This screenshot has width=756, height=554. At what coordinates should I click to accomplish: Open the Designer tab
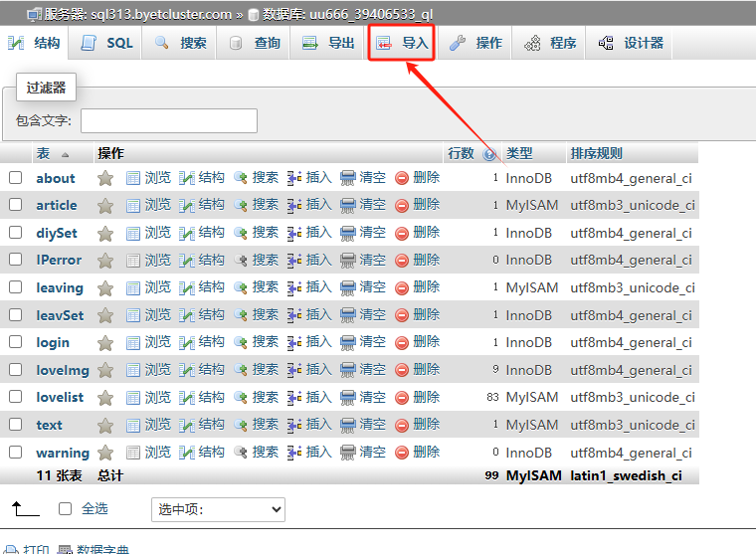point(632,44)
